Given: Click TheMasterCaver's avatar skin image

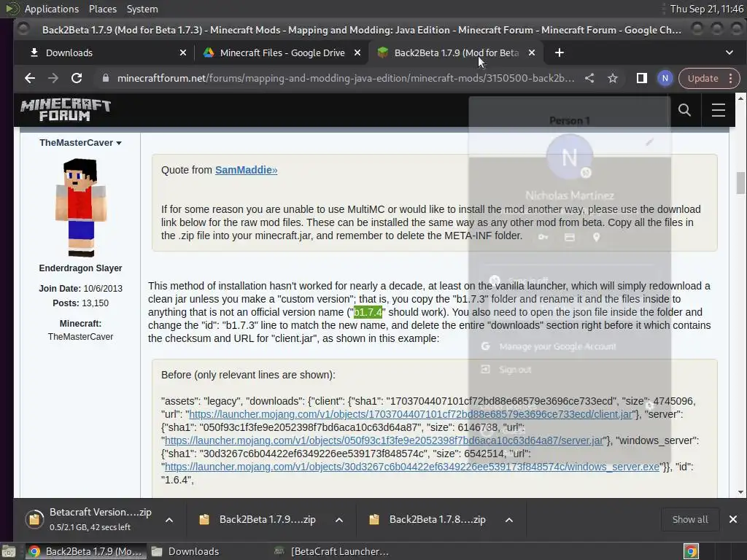Looking at the screenshot, I should 80,208.
